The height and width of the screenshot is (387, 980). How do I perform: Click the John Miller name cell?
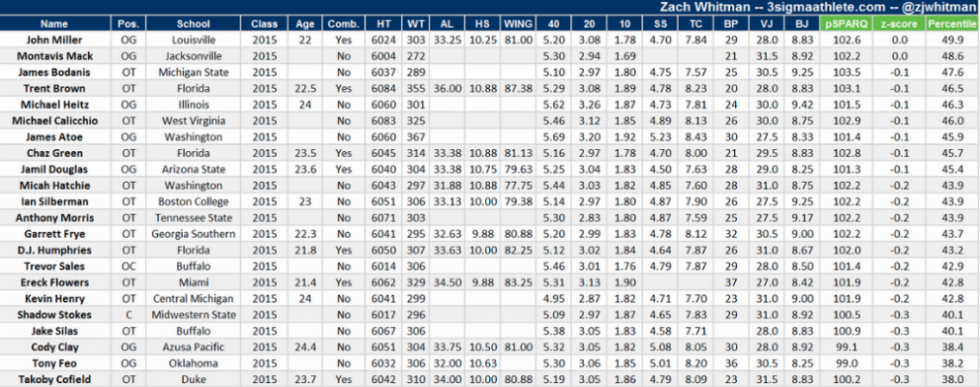[x=54, y=40]
